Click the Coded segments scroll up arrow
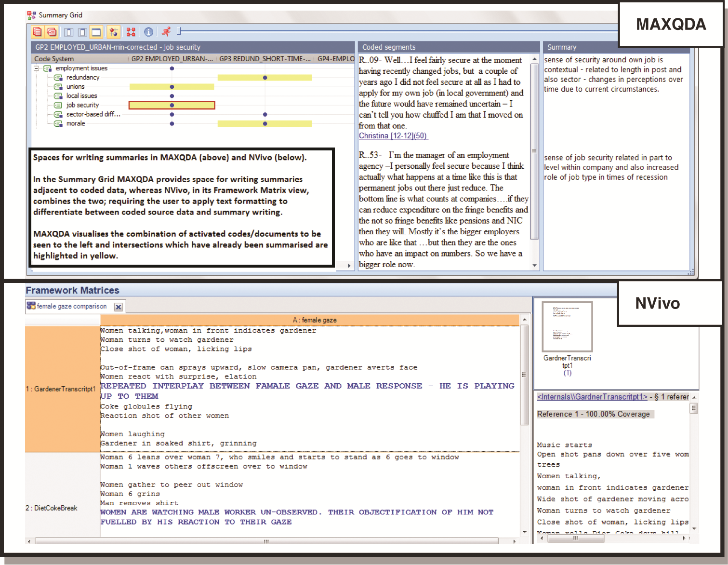Viewport: 728px width, 565px height. tap(534, 59)
